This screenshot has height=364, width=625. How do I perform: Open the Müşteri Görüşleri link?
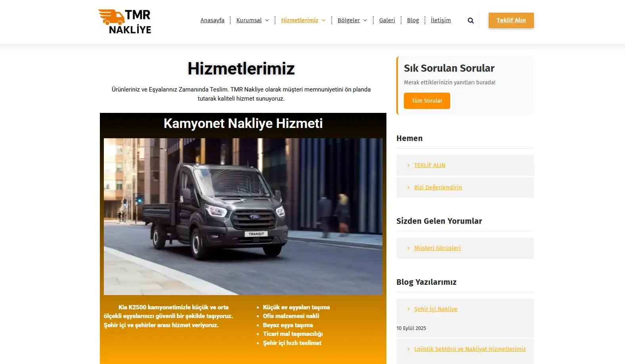437,248
